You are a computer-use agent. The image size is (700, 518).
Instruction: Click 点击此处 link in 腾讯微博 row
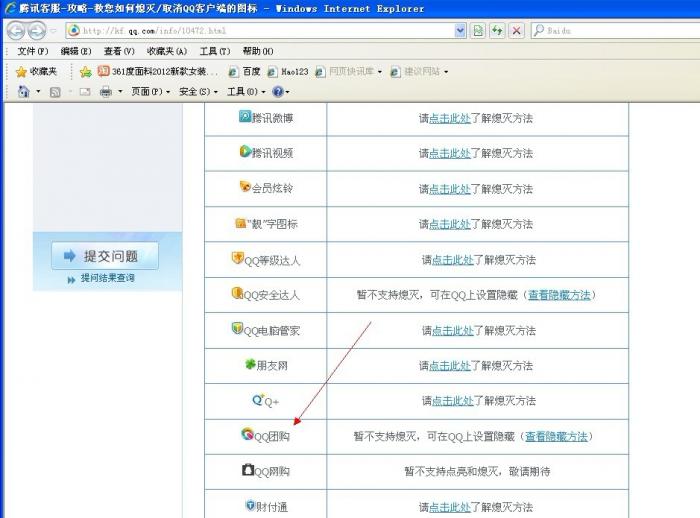pos(450,118)
